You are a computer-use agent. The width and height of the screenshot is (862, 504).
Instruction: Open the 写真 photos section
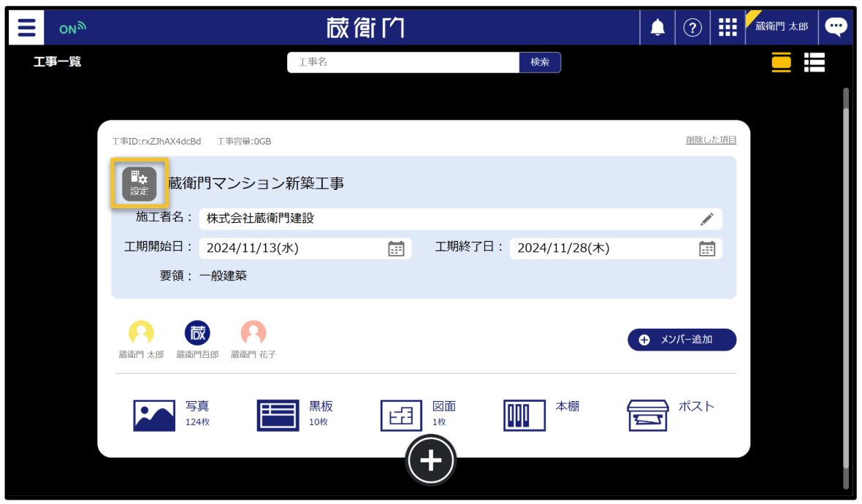(x=155, y=415)
